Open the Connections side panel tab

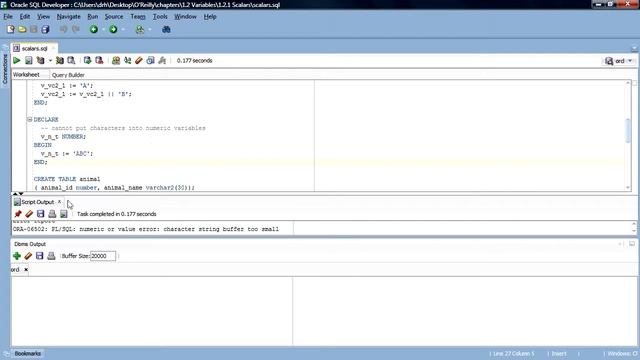click(5, 69)
